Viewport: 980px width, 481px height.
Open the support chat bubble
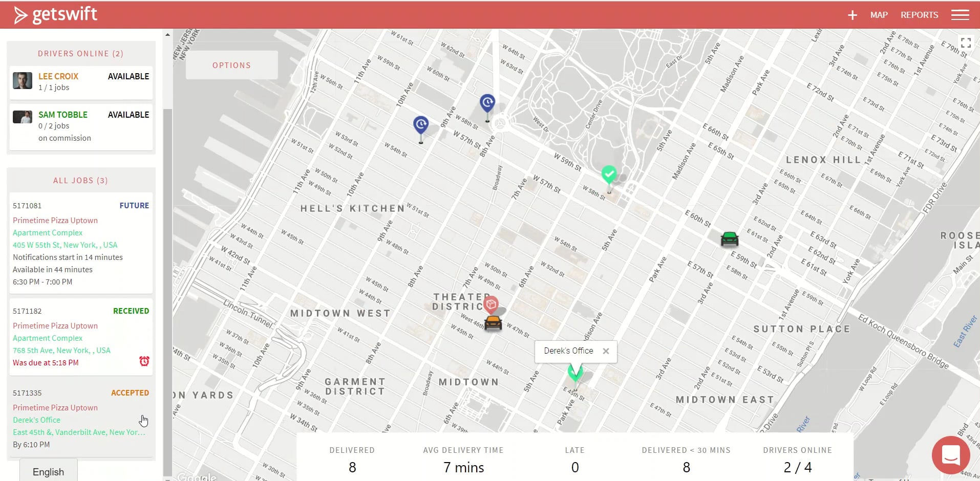coord(950,455)
